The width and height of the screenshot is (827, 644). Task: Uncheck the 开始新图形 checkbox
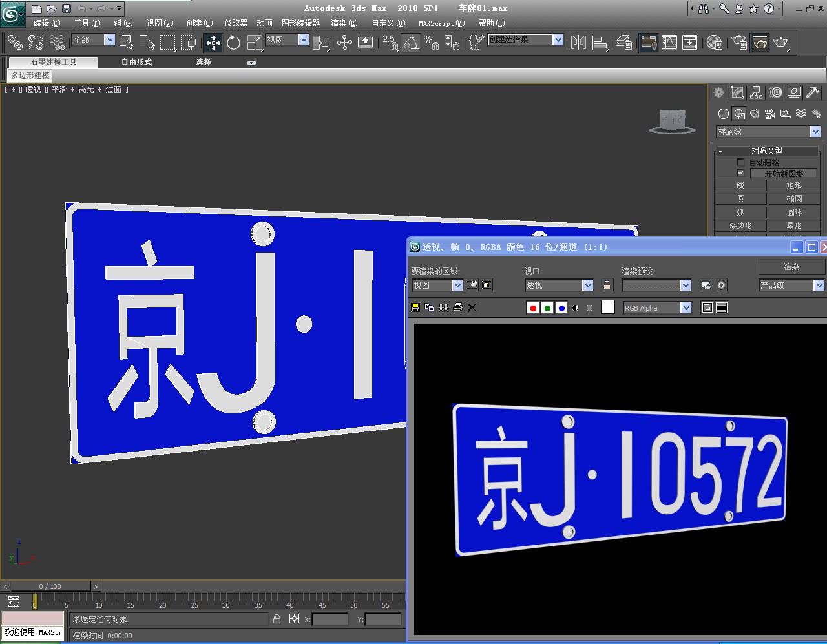(740, 173)
